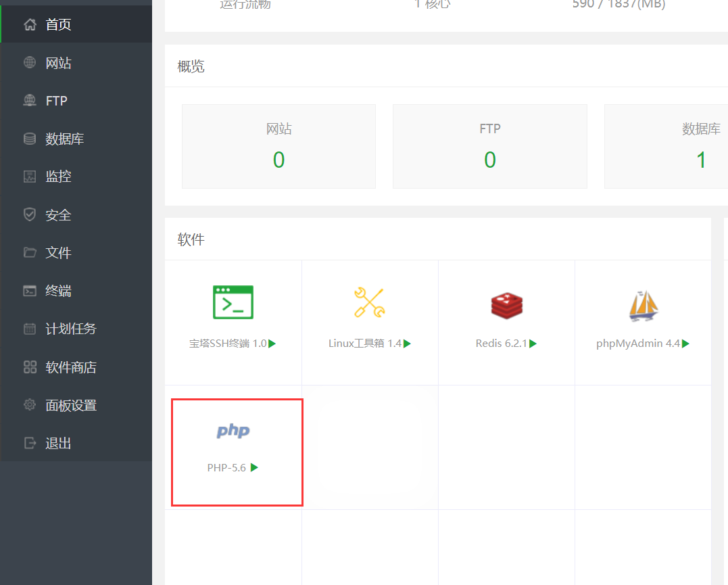Image resolution: width=728 pixels, height=585 pixels.
Task: Click the home icon beside 首页
Action: pyautogui.click(x=30, y=24)
